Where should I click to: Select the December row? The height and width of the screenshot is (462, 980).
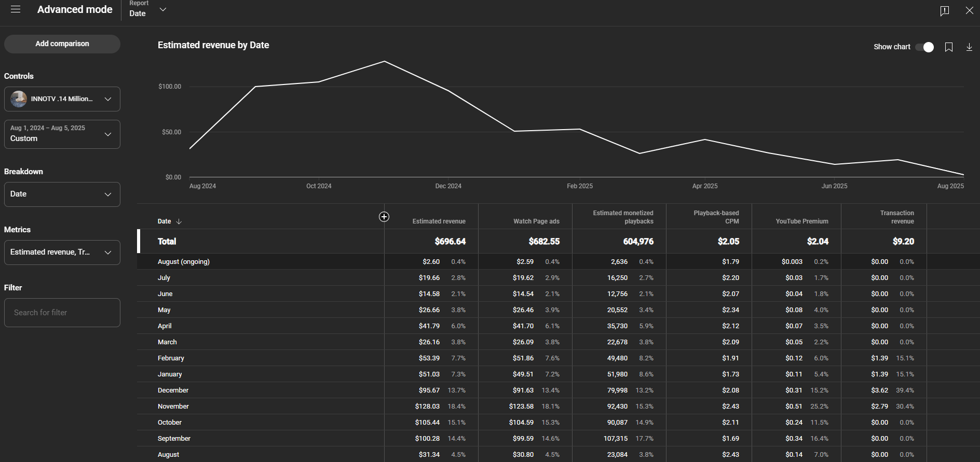pyautogui.click(x=558, y=390)
